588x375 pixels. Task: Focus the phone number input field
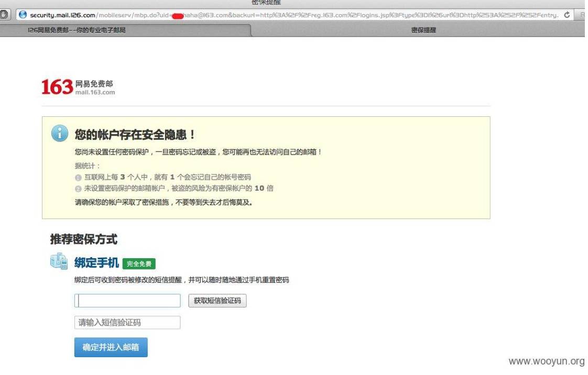(x=127, y=301)
